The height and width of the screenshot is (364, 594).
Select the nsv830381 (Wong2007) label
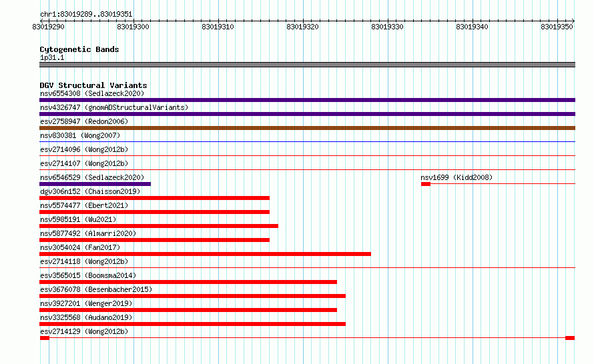pyautogui.click(x=80, y=135)
